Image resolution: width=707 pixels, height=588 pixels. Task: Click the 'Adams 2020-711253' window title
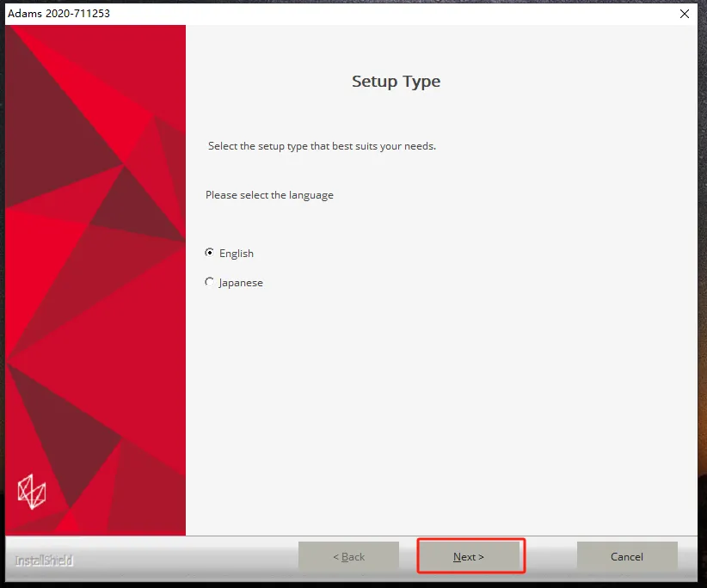(x=58, y=14)
